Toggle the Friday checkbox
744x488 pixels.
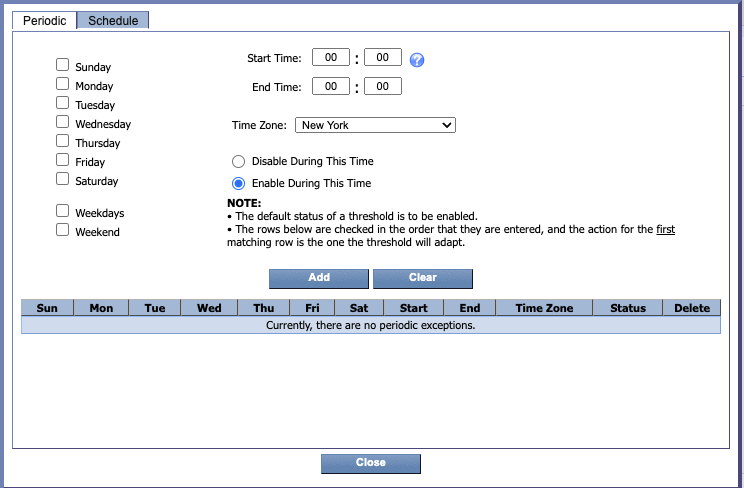[62, 160]
